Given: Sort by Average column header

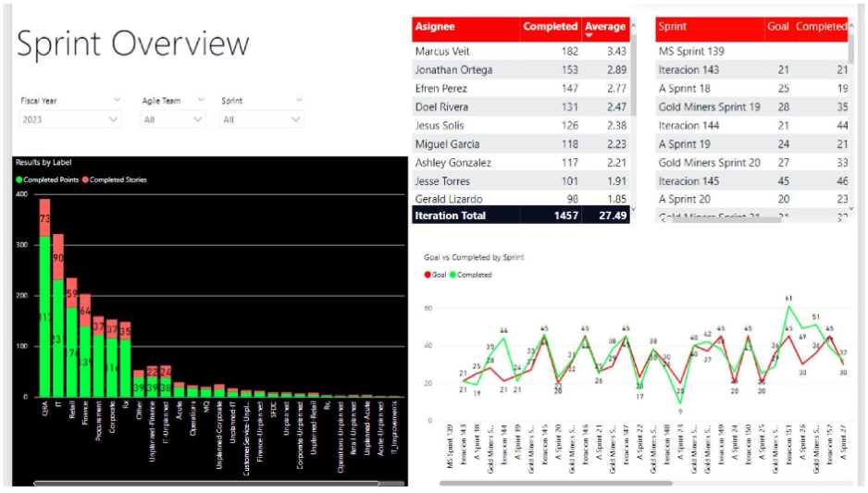Looking at the screenshot, I should (605, 30).
